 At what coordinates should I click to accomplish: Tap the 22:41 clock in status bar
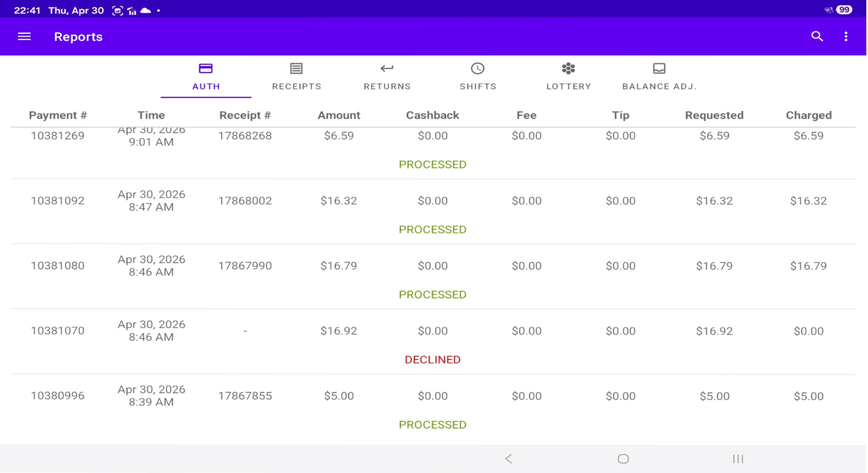coord(27,10)
